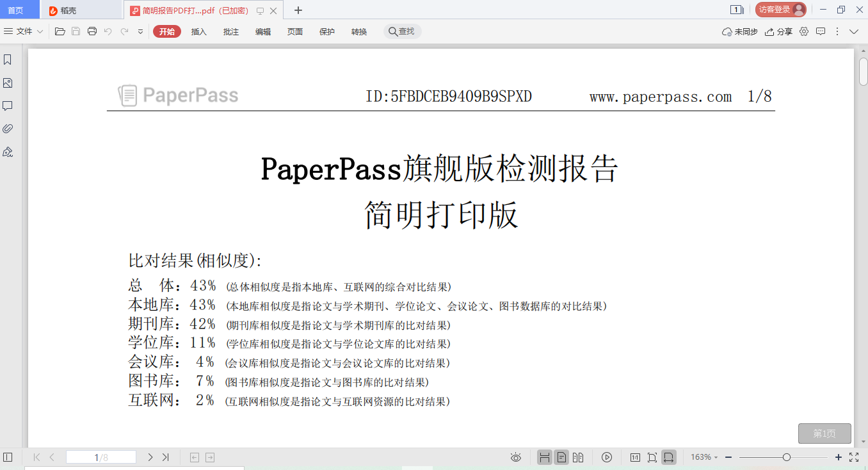The width and height of the screenshot is (868, 470).
Task: Go to next page arrow
Action: click(150, 457)
